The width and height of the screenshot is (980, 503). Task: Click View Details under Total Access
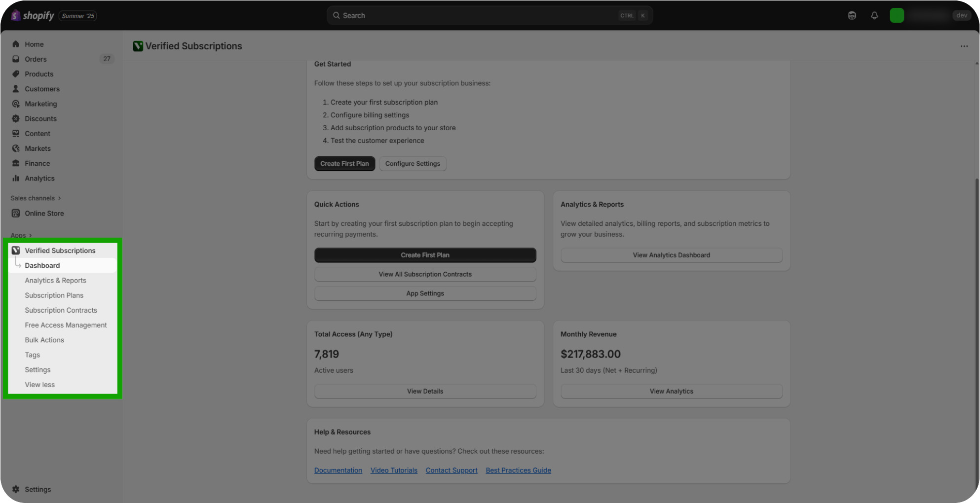pos(425,391)
